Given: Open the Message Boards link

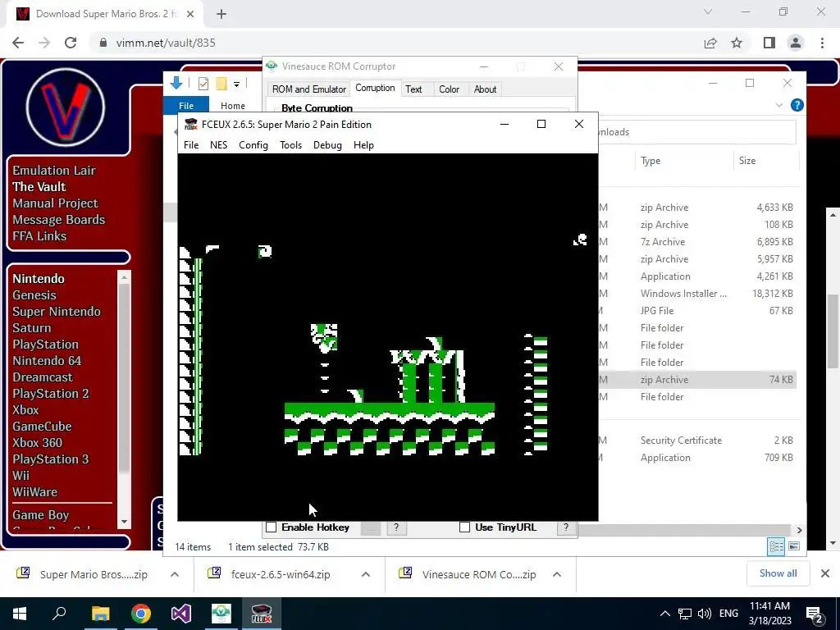Looking at the screenshot, I should tap(59, 220).
